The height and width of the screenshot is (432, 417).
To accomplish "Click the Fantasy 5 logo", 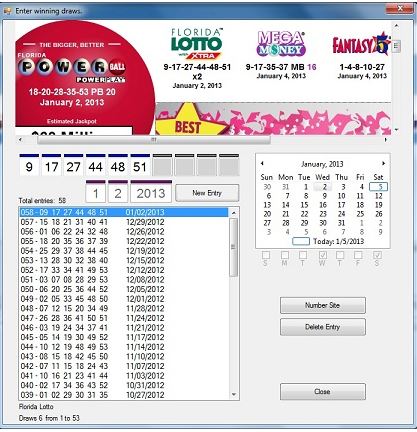I will pos(361,44).
